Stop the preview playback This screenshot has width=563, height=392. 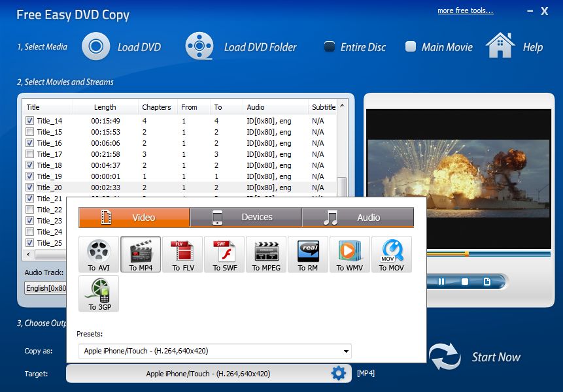point(465,282)
